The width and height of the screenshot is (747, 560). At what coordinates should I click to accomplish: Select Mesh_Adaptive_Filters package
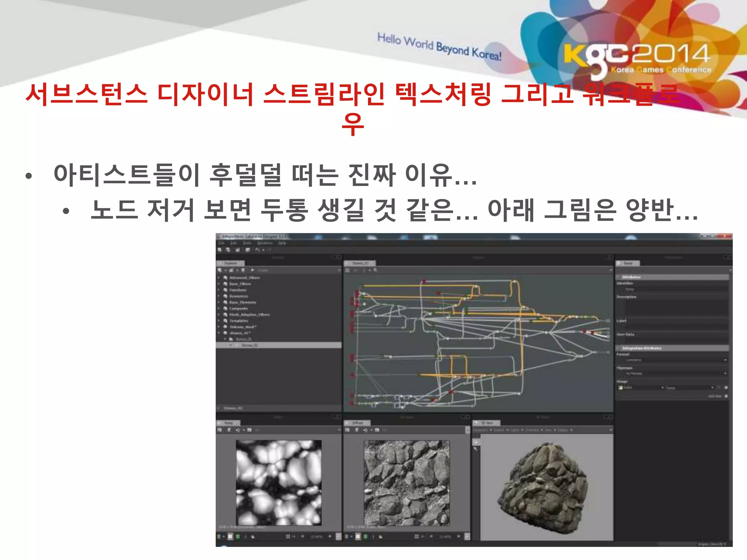(249, 315)
